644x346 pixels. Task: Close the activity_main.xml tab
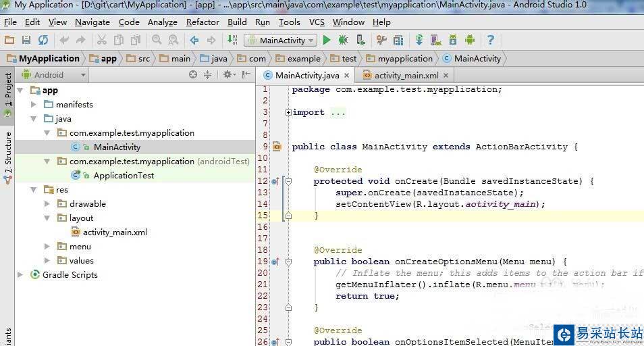click(x=446, y=76)
